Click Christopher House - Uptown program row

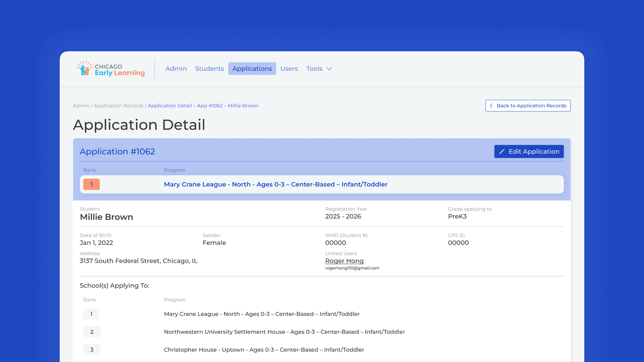(x=264, y=350)
